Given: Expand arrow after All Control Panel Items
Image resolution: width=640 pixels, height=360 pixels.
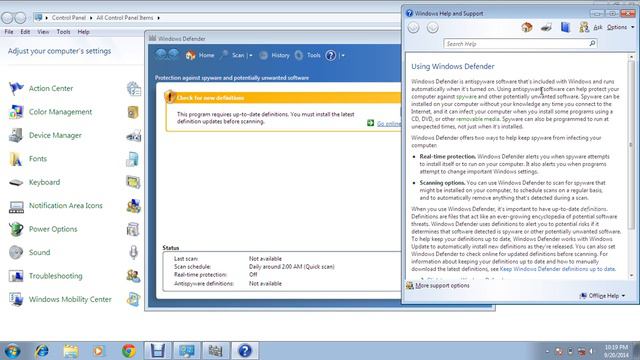Looking at the screenshot, I should tap(159, 18).
